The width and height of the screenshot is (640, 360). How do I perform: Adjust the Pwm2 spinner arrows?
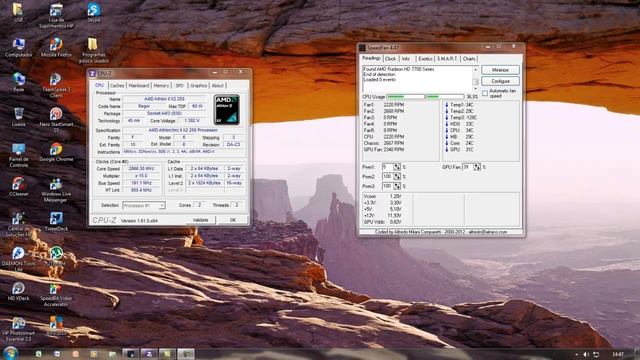pyautogui.click(x=397, y=176)
